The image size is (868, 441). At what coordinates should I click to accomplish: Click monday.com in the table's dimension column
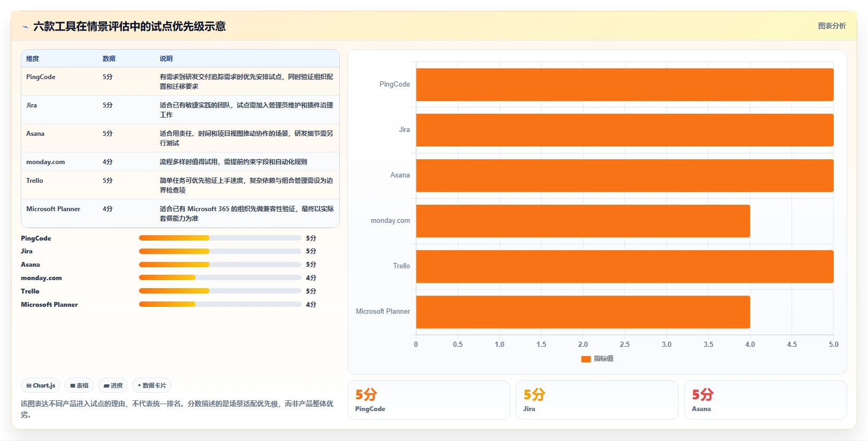click(x=45, y=162)
